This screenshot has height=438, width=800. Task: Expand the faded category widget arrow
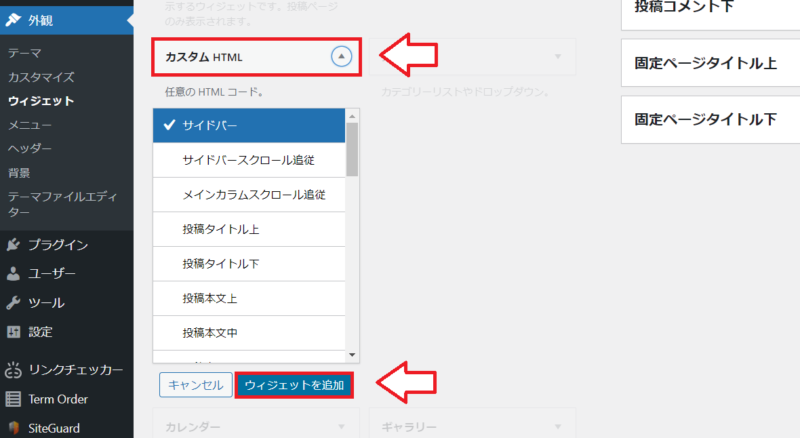558,56
